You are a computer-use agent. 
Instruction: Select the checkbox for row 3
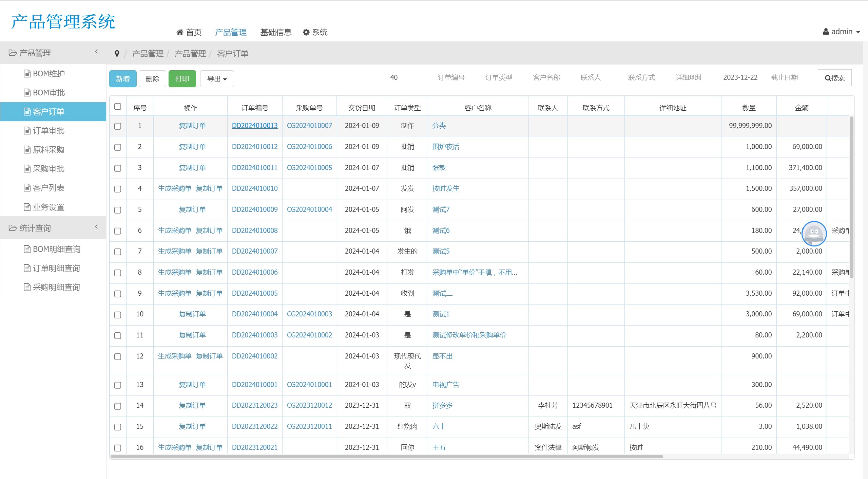click(x=118, y=168)
